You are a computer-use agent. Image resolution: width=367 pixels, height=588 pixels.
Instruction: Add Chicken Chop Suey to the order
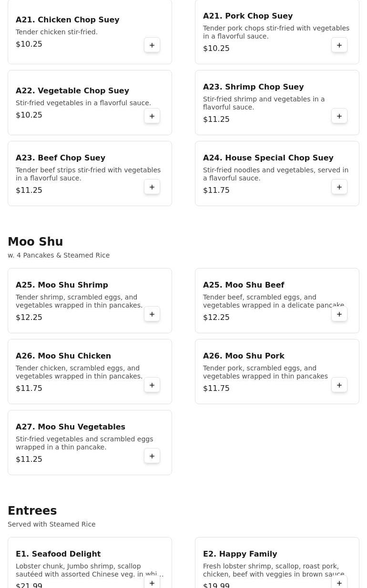pyautogui.click(x=152, y=45)
